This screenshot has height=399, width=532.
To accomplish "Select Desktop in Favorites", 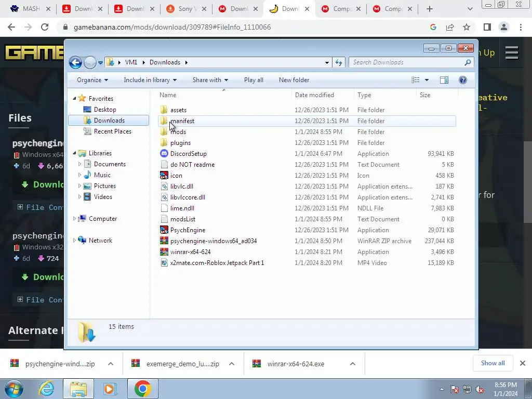I will tap(105, 110).
